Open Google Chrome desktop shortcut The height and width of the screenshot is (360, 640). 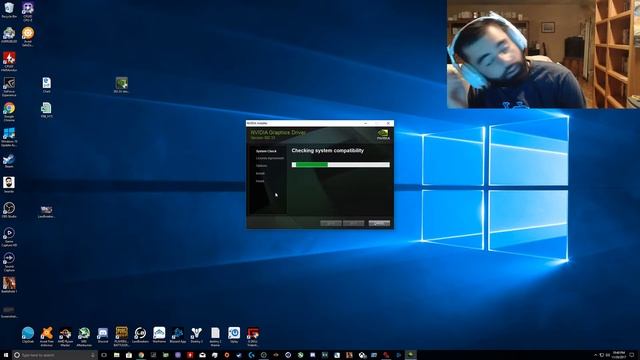9,111
